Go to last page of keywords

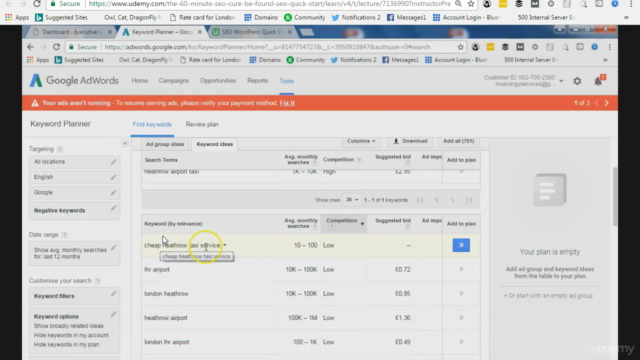point(469,200)
